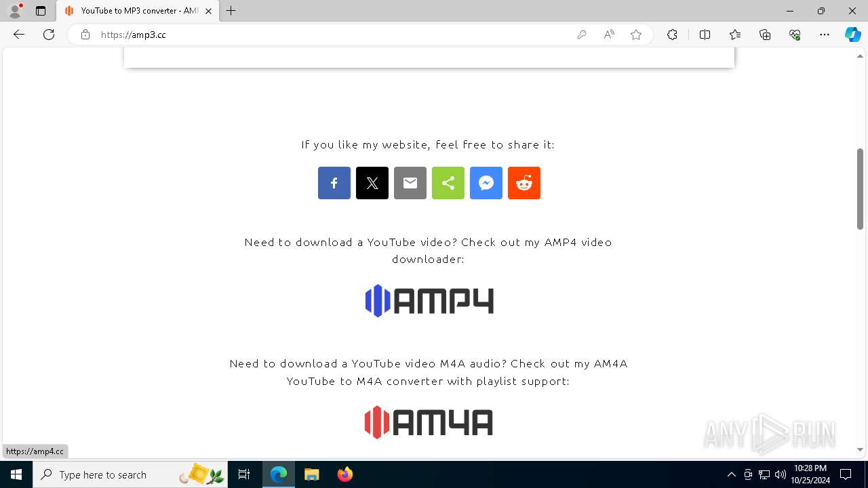The image size is (868, 488).
Task: Add this page to favorites star
Action: point(636,35)
